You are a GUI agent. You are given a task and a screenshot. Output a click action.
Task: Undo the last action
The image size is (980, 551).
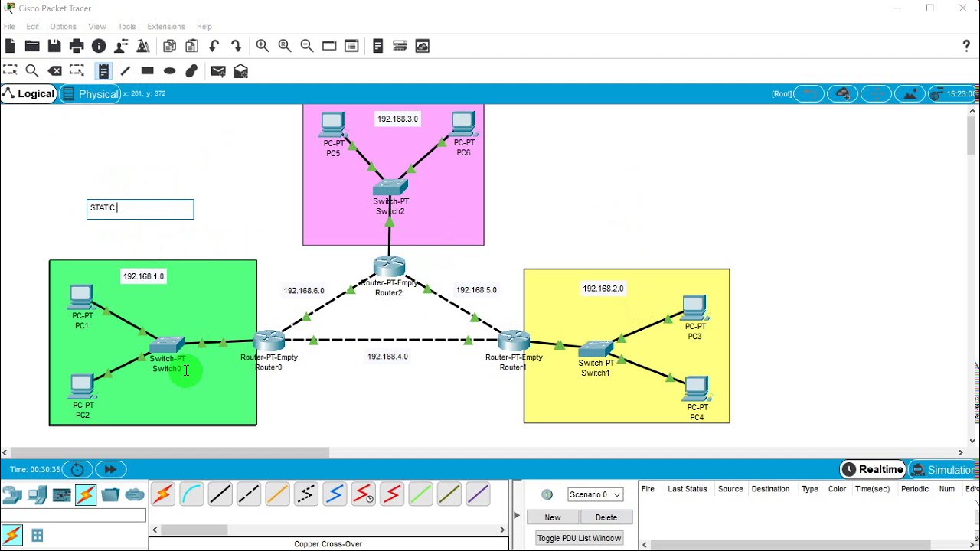(x=214, y=46)
